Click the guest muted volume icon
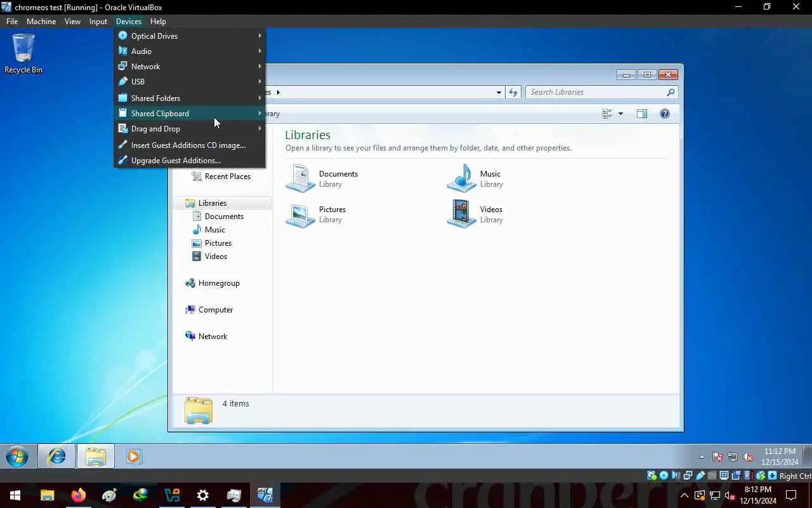Screen dimensions: 812x508 click(x=748, y=457)
